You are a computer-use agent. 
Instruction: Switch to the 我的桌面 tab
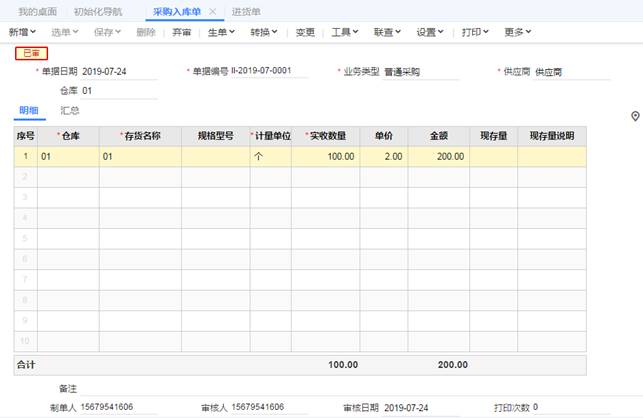click(x=37, y=11)
